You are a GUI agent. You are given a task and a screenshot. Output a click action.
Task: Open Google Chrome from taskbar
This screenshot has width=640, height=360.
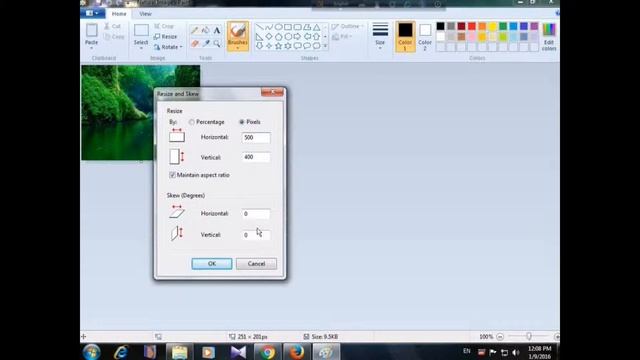click(x=267, y=352)
